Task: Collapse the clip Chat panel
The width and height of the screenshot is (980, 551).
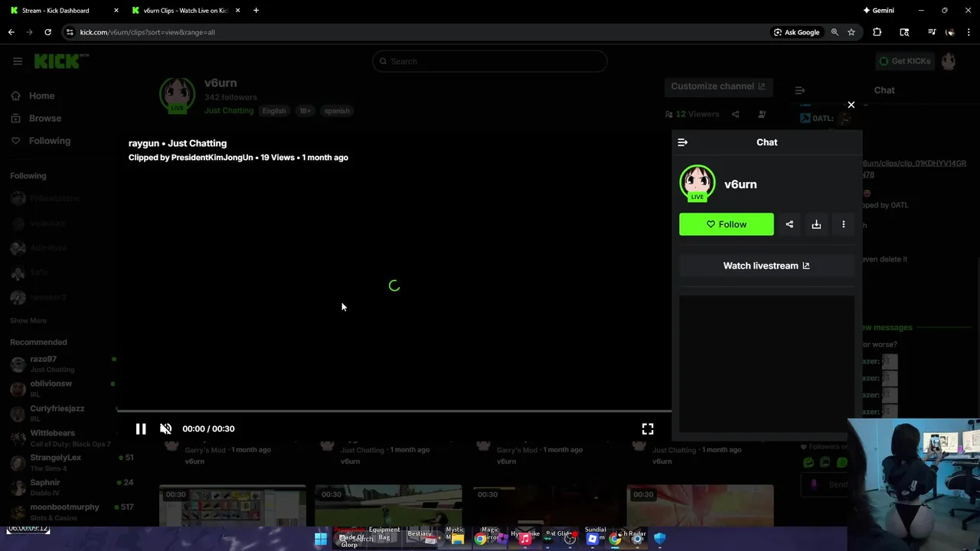Action: pos(683,142)
